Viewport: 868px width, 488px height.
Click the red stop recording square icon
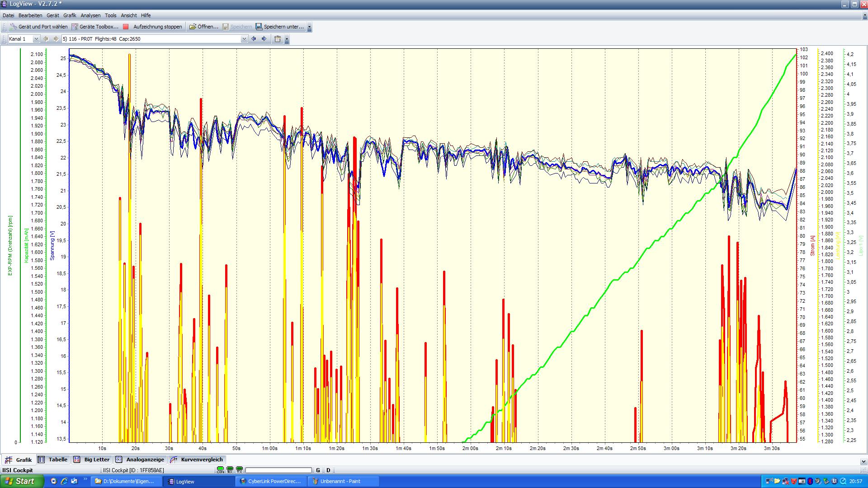coord(126,27)
